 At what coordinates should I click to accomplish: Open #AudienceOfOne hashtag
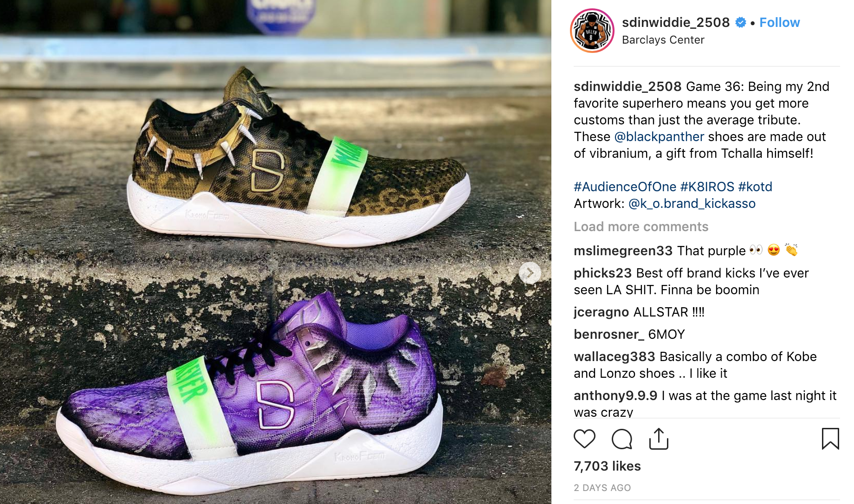coord(625,187)
